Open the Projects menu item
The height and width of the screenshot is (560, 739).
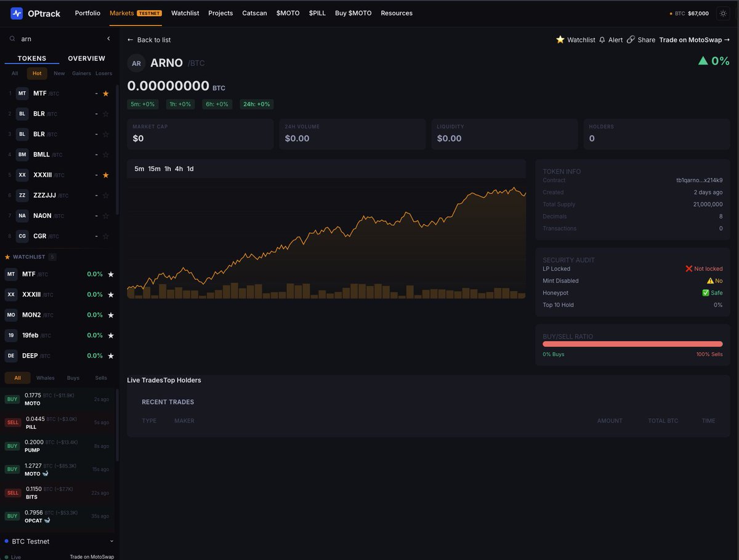coord(220,13)
